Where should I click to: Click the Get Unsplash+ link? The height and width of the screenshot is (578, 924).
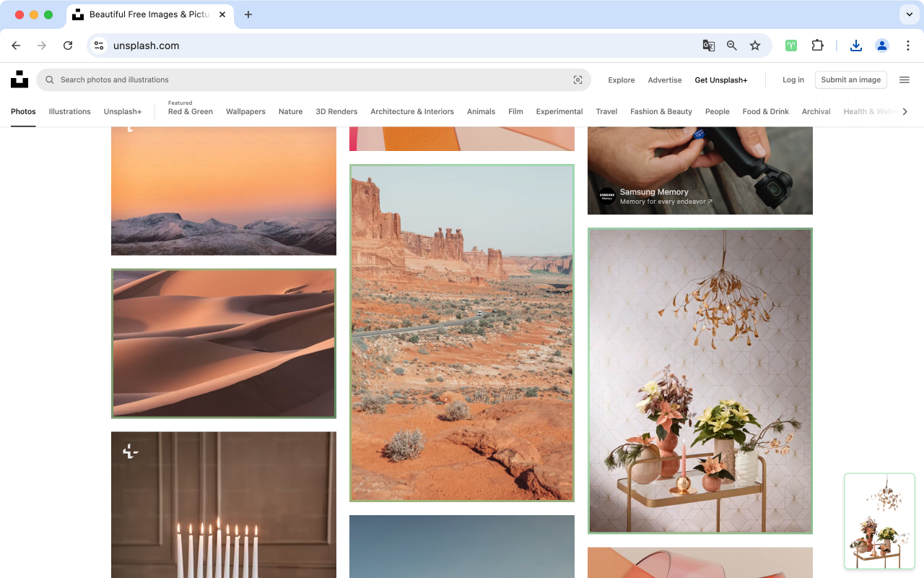click(x=720, y=80)
